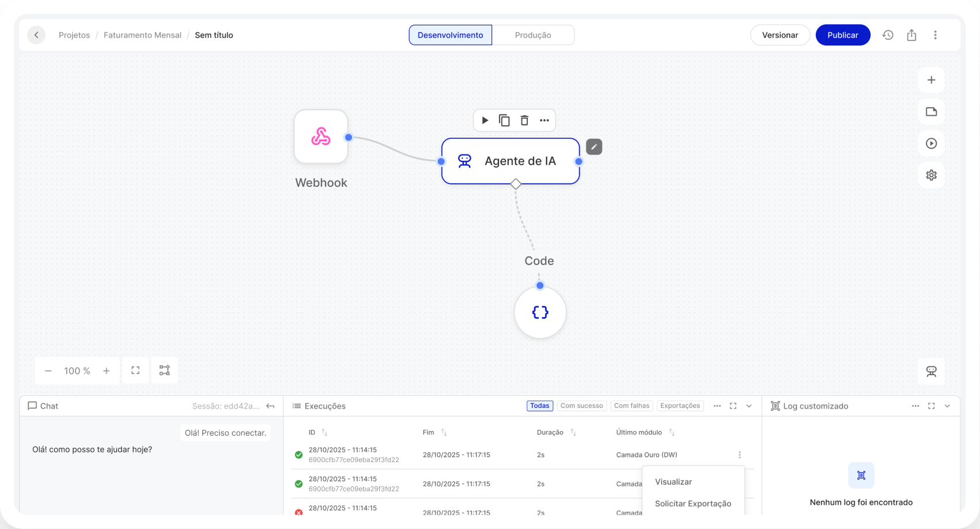Viewport: 980px width, 529px height.
Task: Filter executions by Com falhas
Action: [631, 406]
